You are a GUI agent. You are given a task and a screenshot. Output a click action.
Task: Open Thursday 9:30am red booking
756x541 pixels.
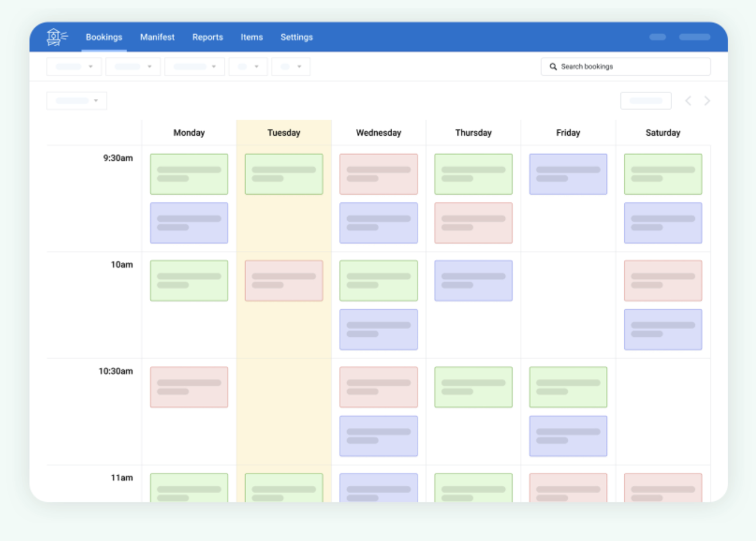click(474, 223)
